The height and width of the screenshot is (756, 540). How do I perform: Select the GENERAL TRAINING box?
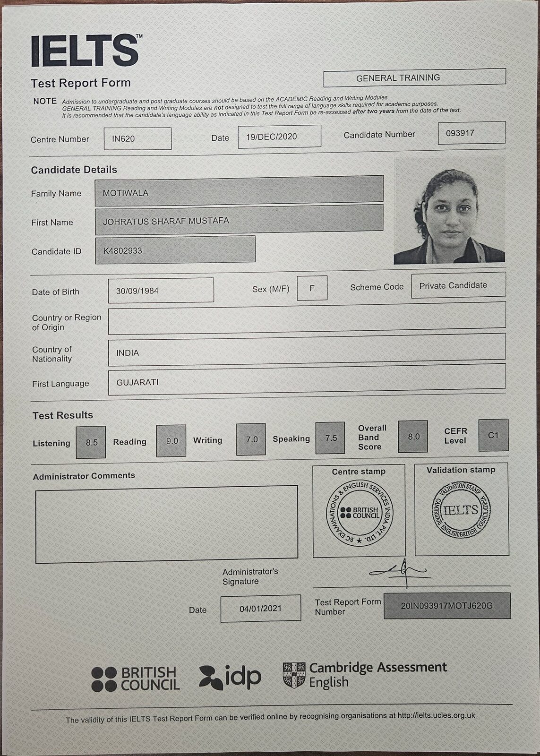(414, 77)
